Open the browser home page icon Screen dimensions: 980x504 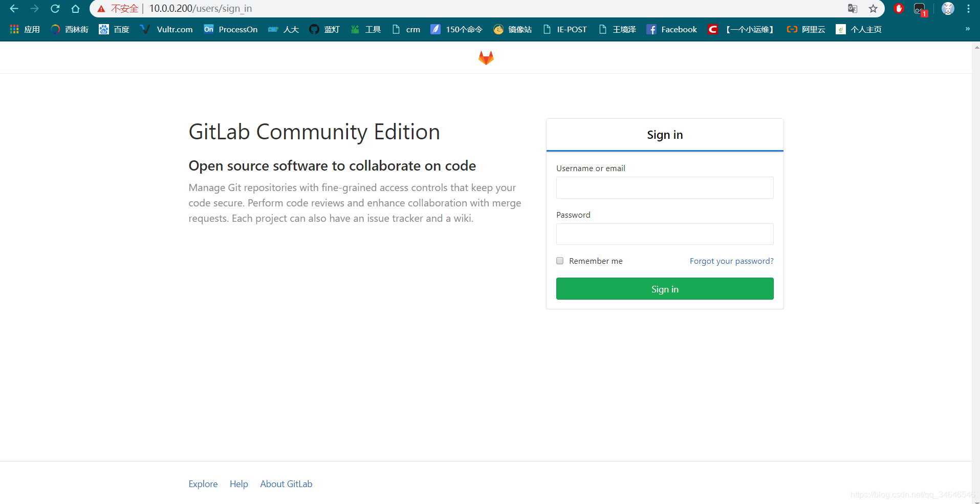pyautogui.click(x=75, y=9)
